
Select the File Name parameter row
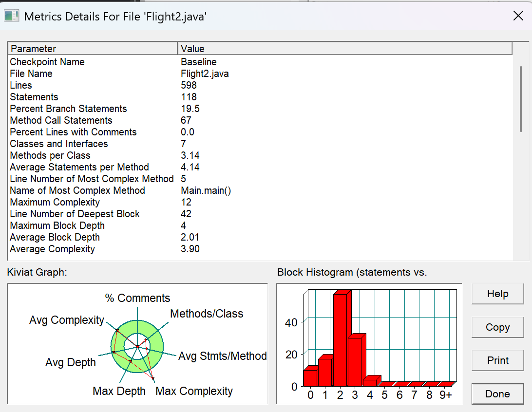pos(260,74)
